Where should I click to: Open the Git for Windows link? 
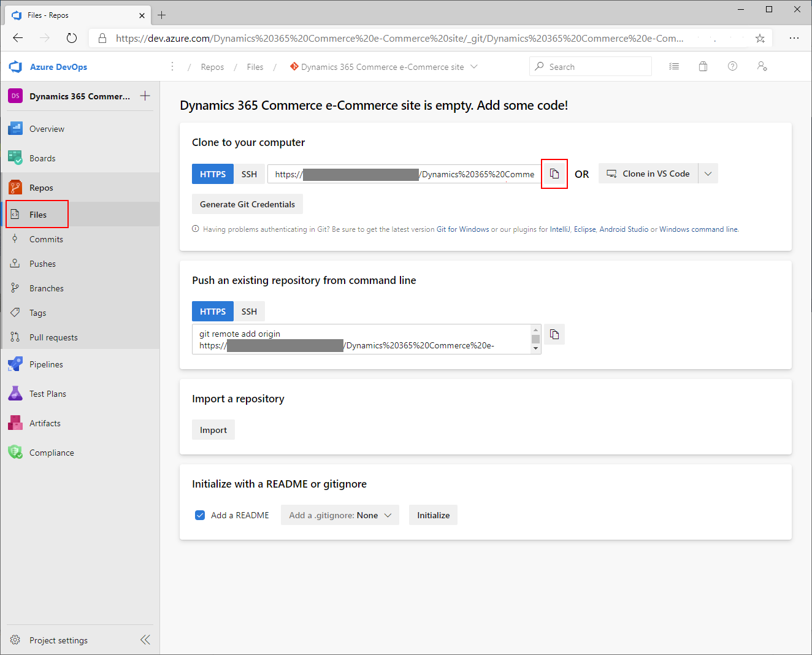[463, 229]
